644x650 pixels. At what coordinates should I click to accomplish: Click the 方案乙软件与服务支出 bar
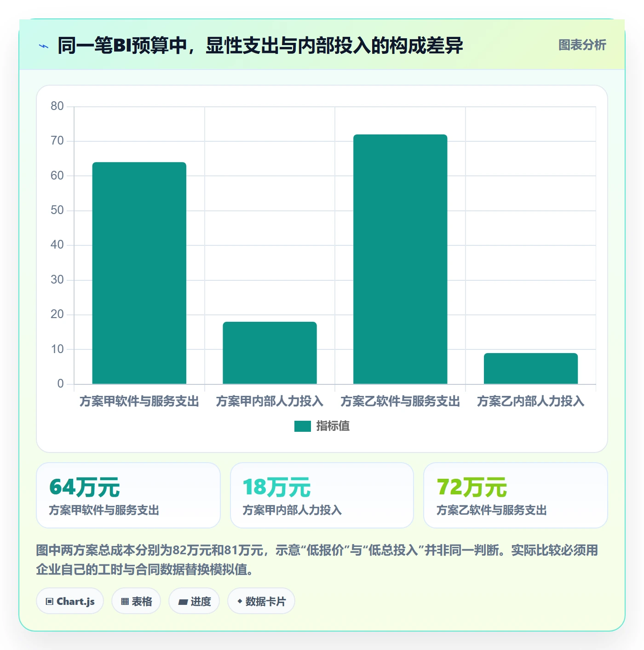[400, 259]
